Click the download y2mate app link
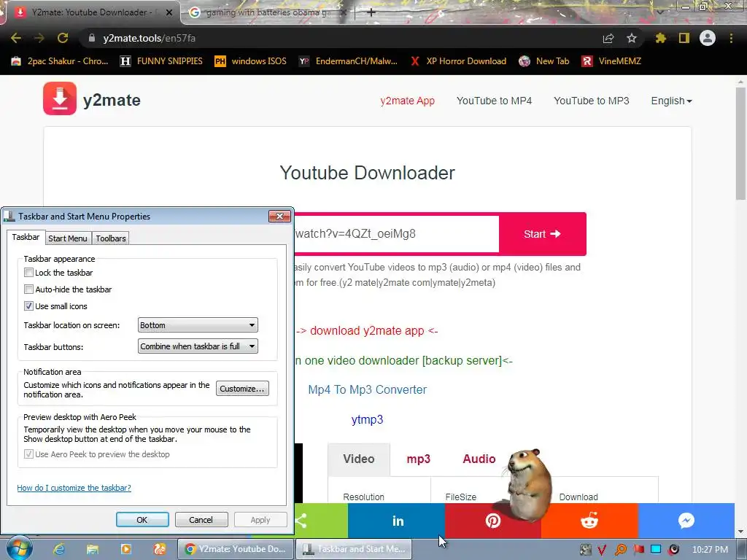The image size is (747, 560). pos(367,330)
